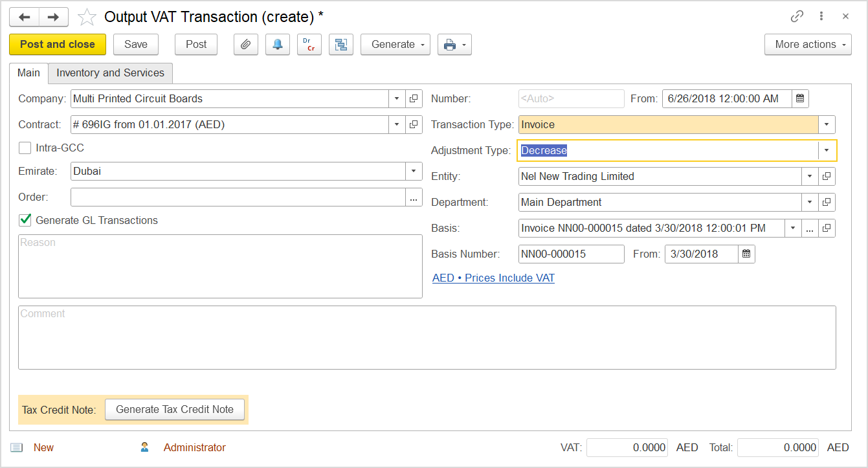
Task: Click the user icon beside Administrator
Action: click(x=144, y=447)
